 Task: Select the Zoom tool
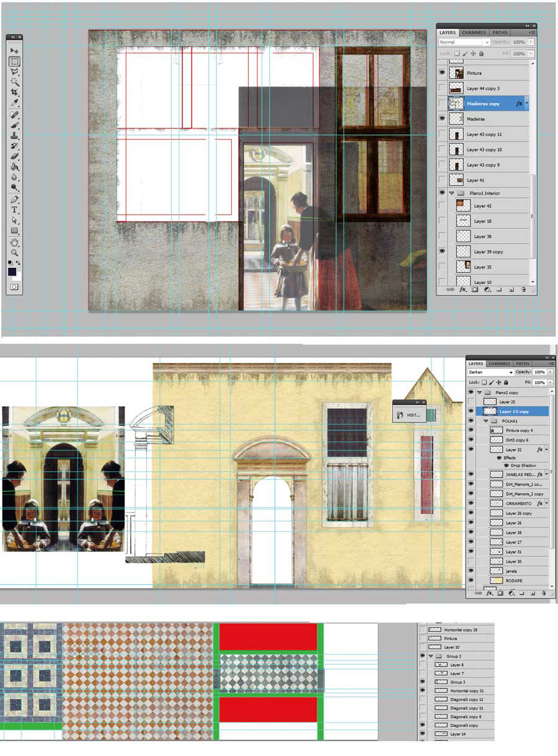[x=14, y=253]
